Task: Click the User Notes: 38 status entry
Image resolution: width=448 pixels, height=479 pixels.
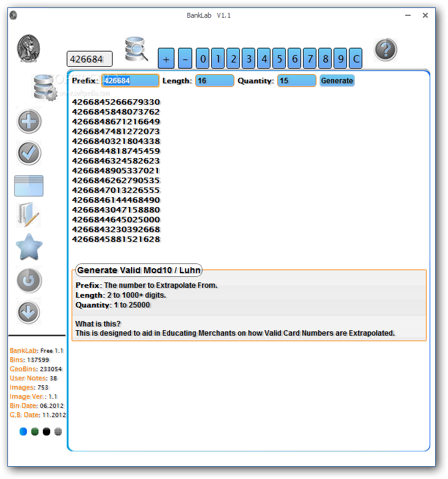Action: (x=34, y=378)
